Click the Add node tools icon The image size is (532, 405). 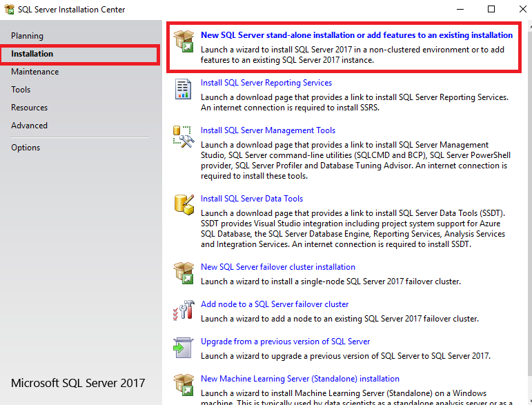(184, 310)
